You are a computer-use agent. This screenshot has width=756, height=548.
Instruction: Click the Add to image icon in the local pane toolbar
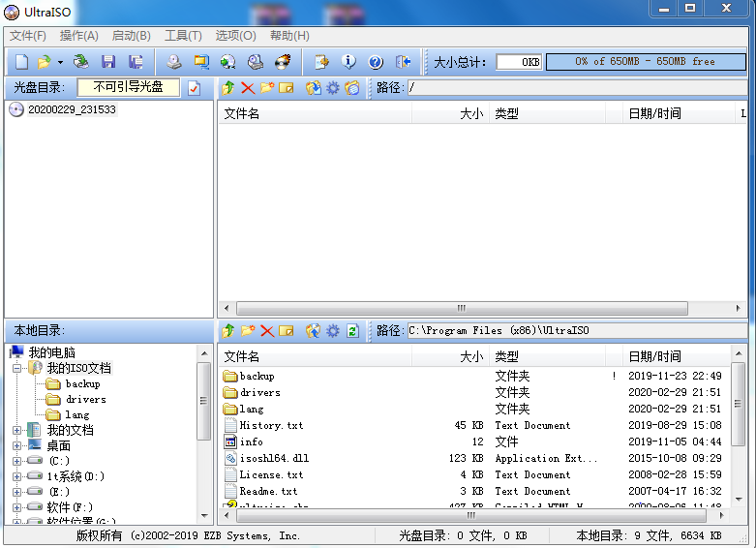click(314, 331)
